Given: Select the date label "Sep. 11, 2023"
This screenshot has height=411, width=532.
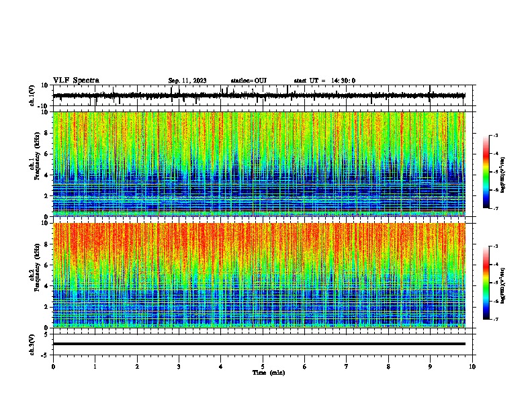Looking at the screenshot, I should 187,81.
